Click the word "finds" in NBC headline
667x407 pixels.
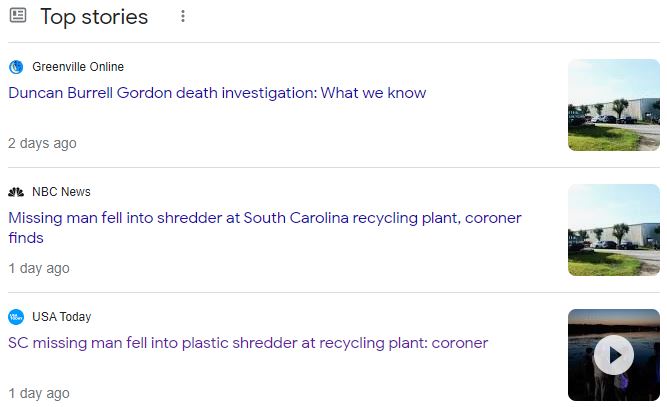click(x=26, y=238)
